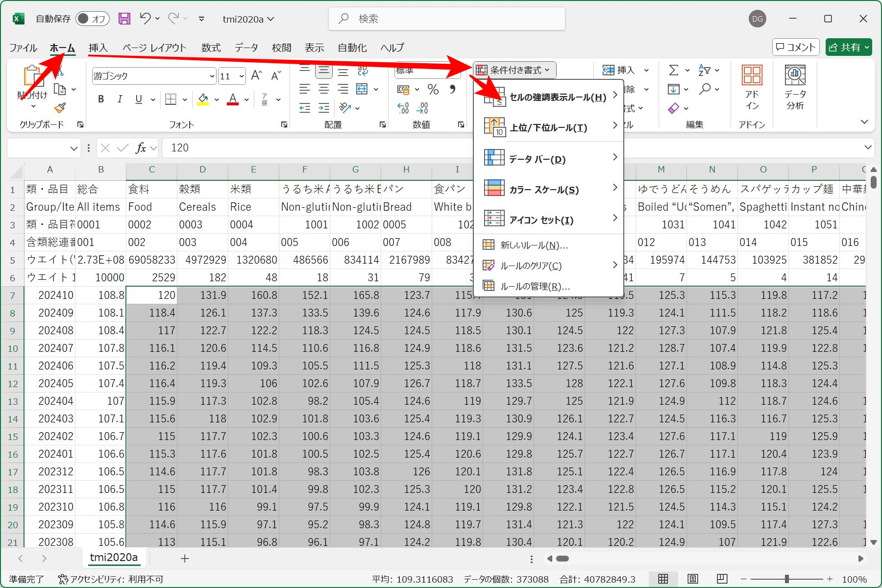
Task: Open the ファイル tab
Action: (23, 48)
